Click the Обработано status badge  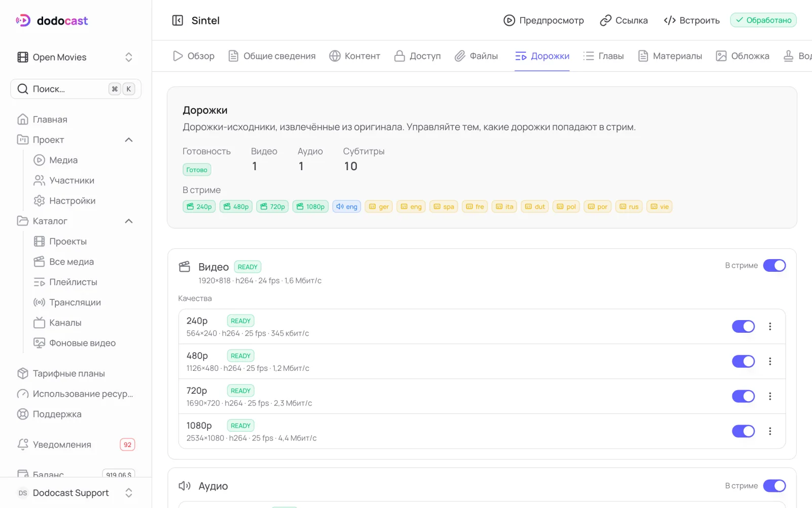[763, 20]
